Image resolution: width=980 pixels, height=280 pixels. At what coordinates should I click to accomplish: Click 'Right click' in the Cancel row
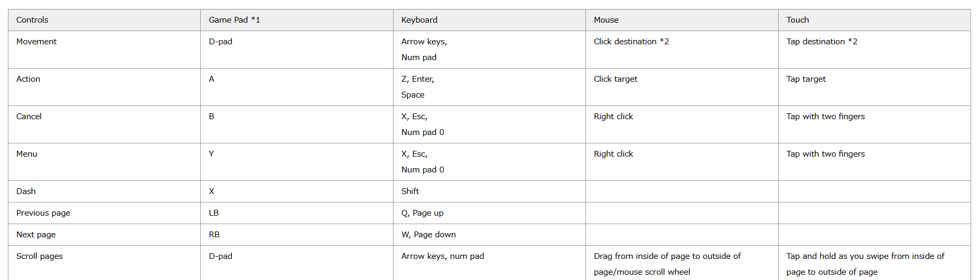(x=613, y=117)
